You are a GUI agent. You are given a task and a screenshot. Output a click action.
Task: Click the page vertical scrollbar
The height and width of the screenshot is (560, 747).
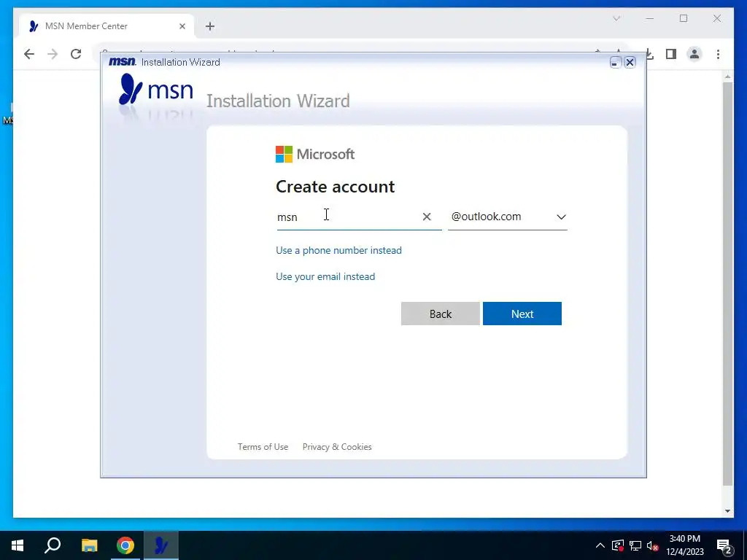(x=727, y=284)
